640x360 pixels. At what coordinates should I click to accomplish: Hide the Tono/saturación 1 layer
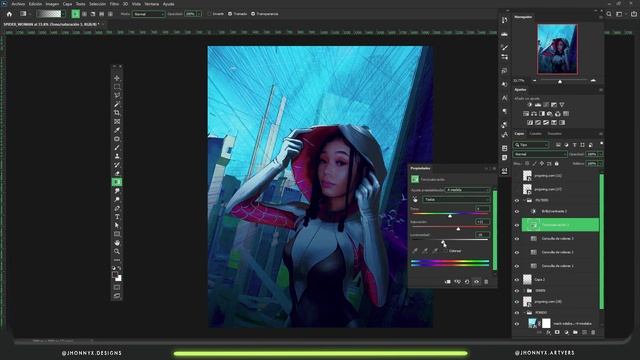pyautogui.click(x=517, y=225)
